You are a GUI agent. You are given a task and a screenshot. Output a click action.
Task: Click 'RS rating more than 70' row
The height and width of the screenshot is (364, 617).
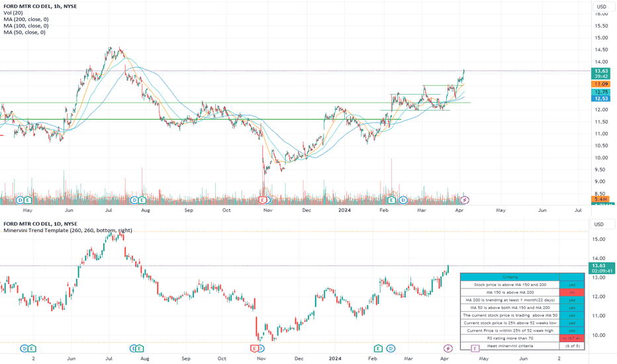coord(510,338)
